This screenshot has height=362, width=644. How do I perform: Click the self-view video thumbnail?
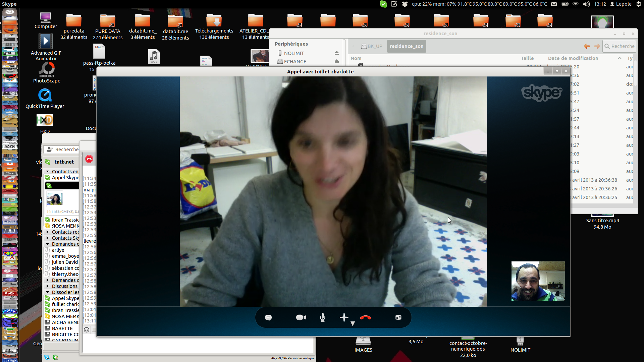coord(538,281)
